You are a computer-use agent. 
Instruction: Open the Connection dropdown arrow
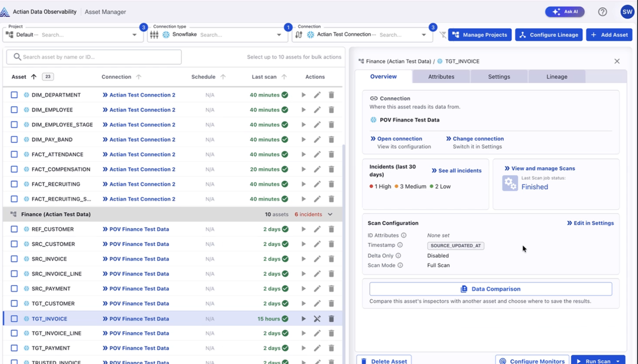(424, 35)
